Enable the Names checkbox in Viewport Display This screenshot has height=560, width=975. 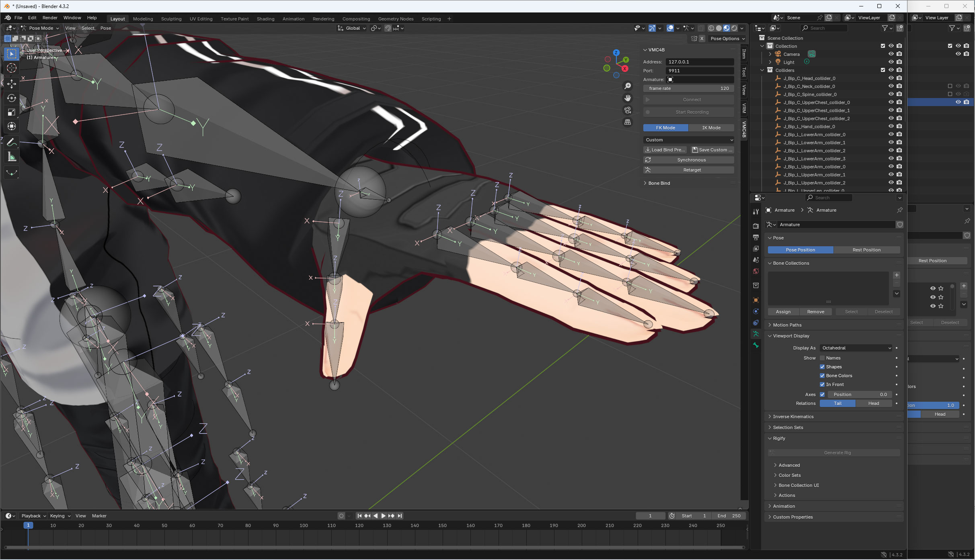[822, 358]
